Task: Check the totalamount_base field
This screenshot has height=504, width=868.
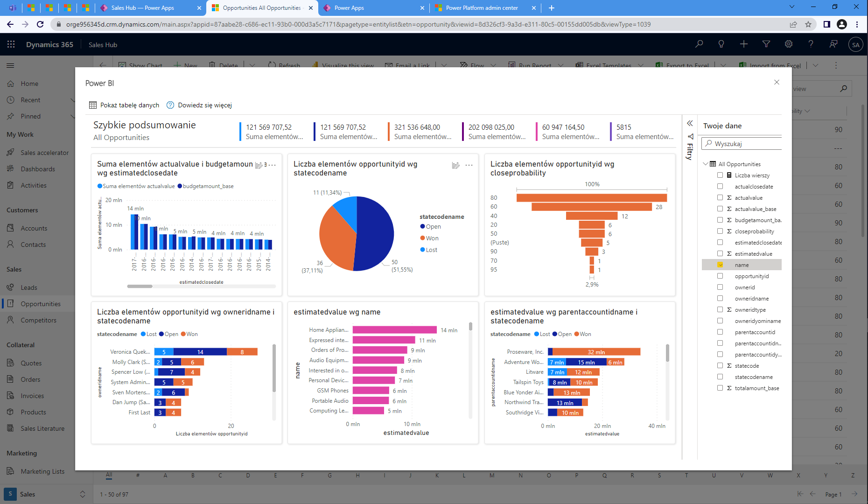Action: (x=720, y=388)
